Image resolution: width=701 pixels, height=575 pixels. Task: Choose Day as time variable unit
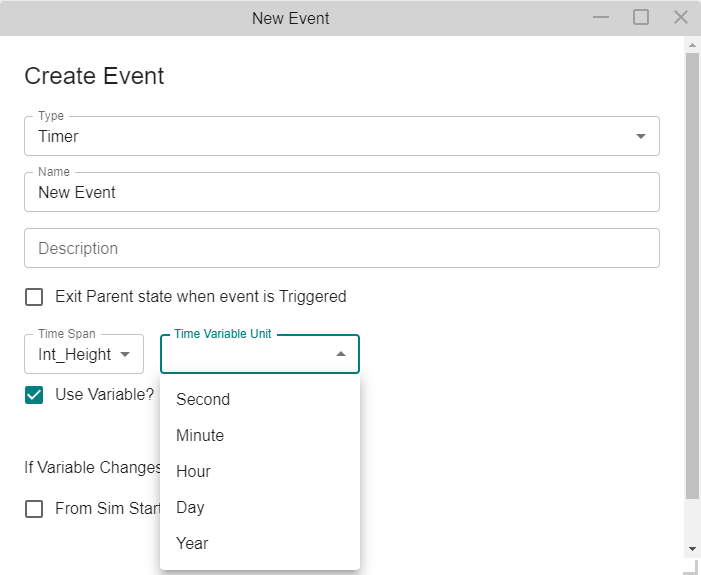click(x=260, y=507)
